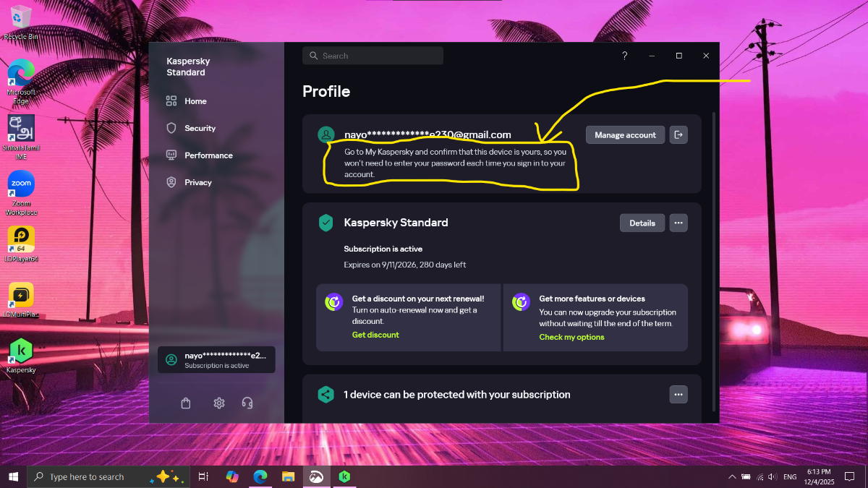Select the Microsoft Edge desktop shortcut
Screen dimensions: 868x488
pyautogui.click(x=21, y=82)
